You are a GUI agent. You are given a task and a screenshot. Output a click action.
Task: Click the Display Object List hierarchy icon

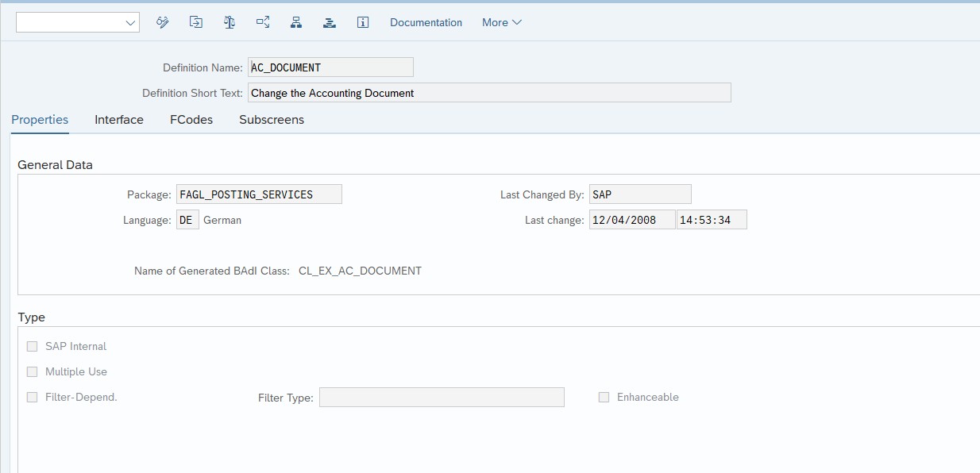click(296, 22)
